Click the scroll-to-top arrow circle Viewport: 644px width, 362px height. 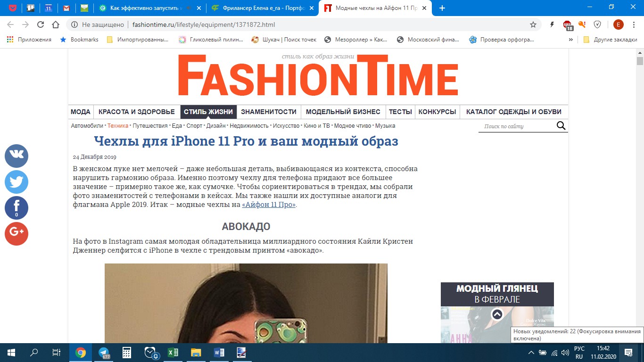(x=497, y=314)
